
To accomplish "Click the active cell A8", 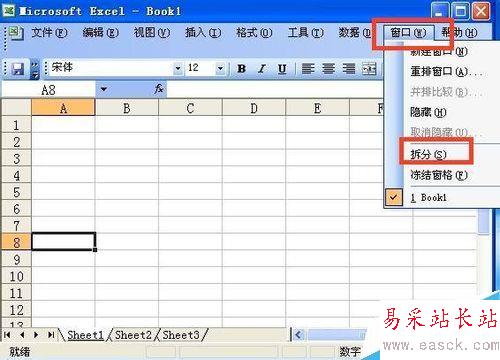I will [63, 241].
